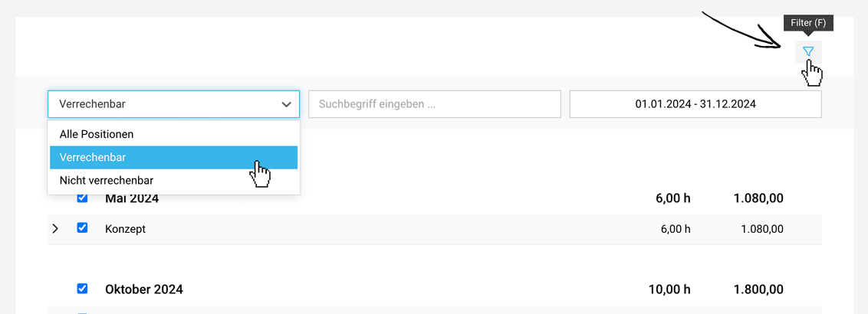This screenshot has width=868, height=314.
Task: Click the 1.800,00 amount for Oktober 2024
Action: [x=758, y=289]
